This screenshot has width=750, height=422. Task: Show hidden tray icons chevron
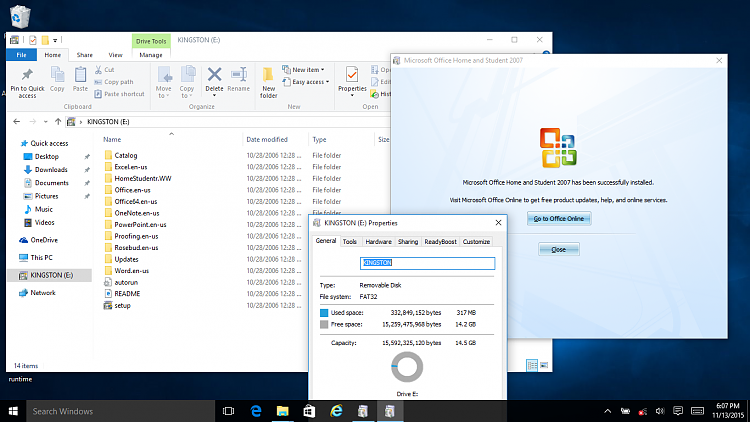tap(607, 411)
